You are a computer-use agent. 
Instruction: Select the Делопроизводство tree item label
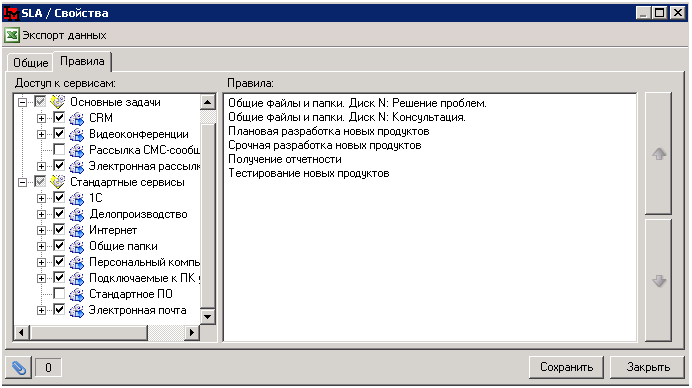point(138,214)
